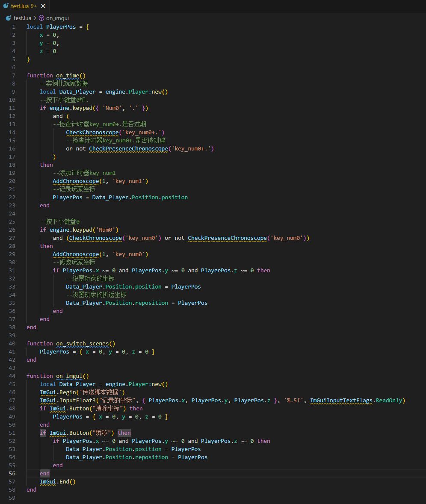426x504 pixels.
Task: Click the cube symbol icon beside on_imgui
Action: [41, 18]
